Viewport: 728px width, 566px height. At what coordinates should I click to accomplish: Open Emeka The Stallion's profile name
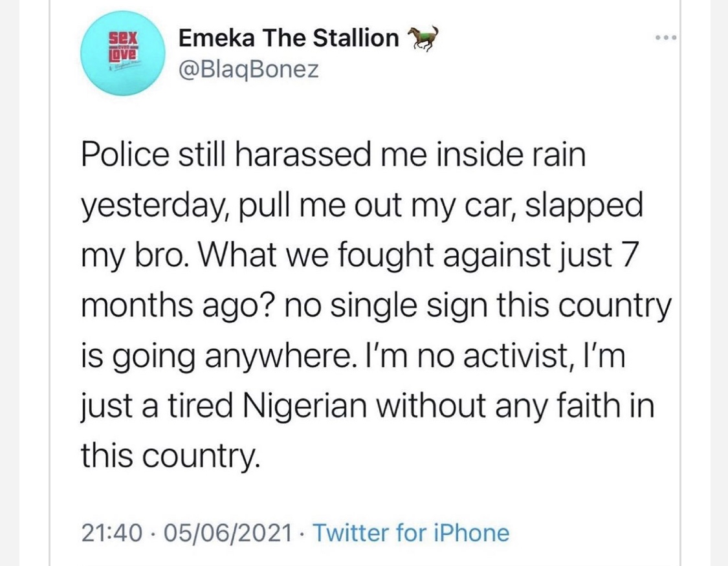(289, 39)
